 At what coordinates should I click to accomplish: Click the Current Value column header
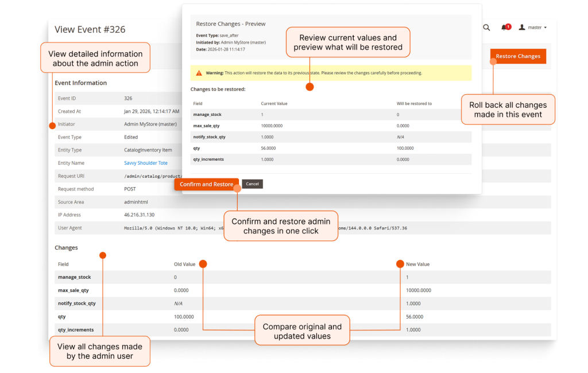click(274, 104)
